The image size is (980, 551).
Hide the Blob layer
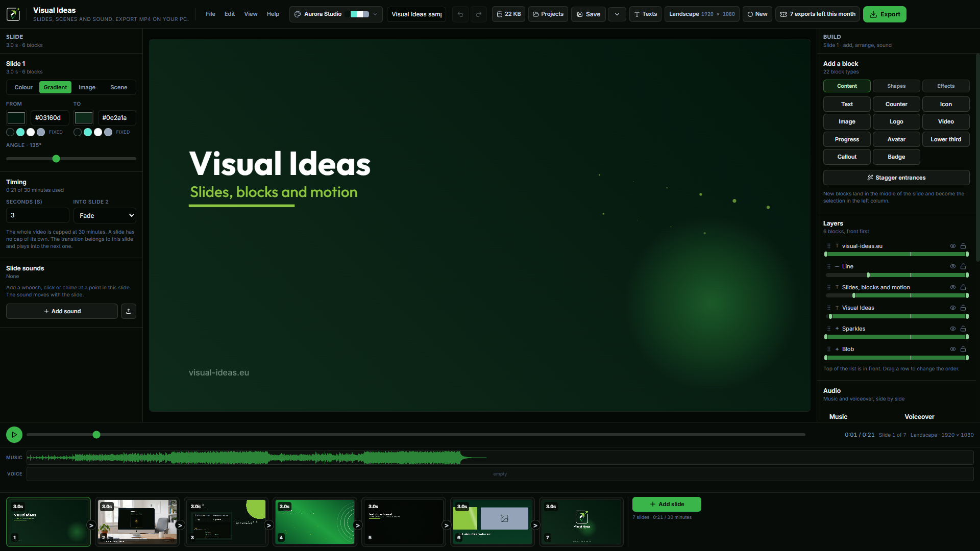pyautogui.click(x=952, y=349)
